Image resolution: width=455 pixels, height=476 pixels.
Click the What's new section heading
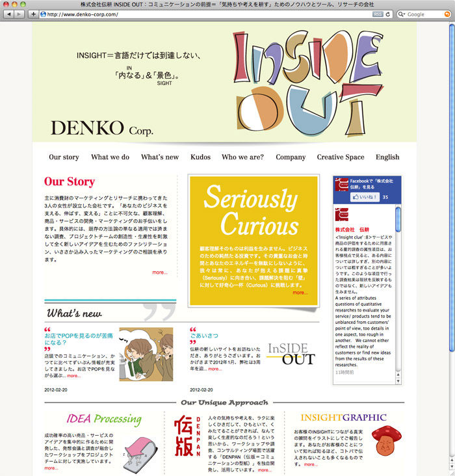point(74,313)
